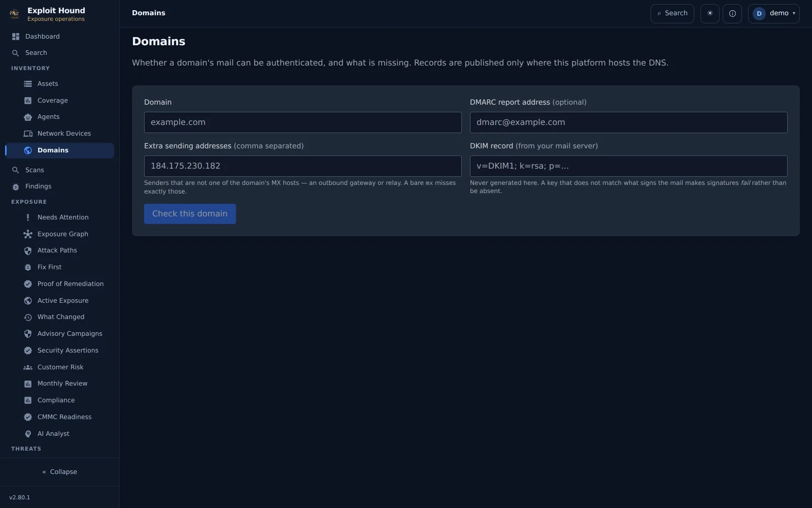Click the Attack Paths shield icon
This screenshot has height=508, width=812.
[28, 250]
